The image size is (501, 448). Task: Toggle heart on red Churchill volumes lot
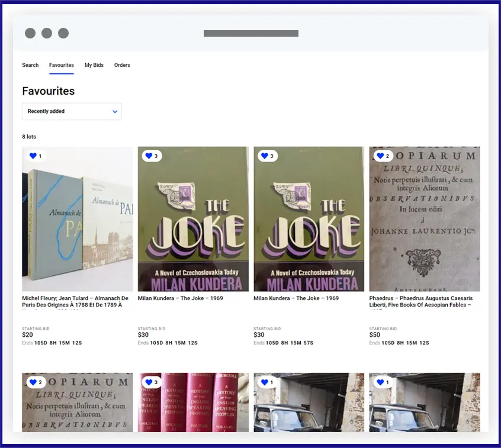click(149, 382)
